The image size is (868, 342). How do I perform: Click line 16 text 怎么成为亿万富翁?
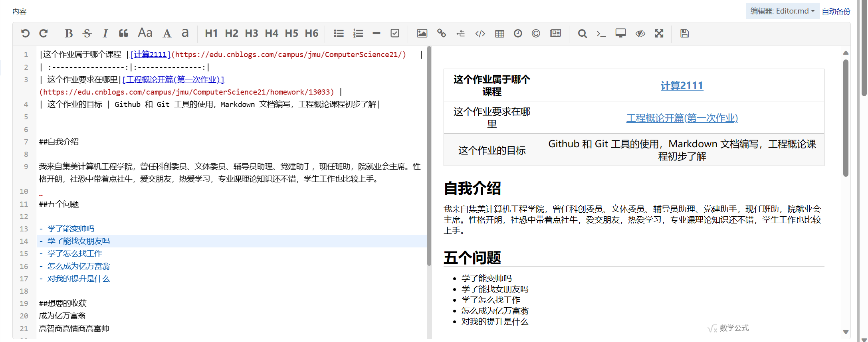(x=78, y=266)
